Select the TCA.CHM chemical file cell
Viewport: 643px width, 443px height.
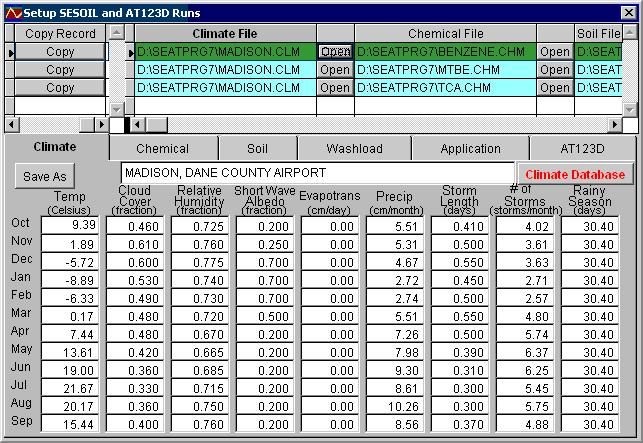[x=445, y=88]
